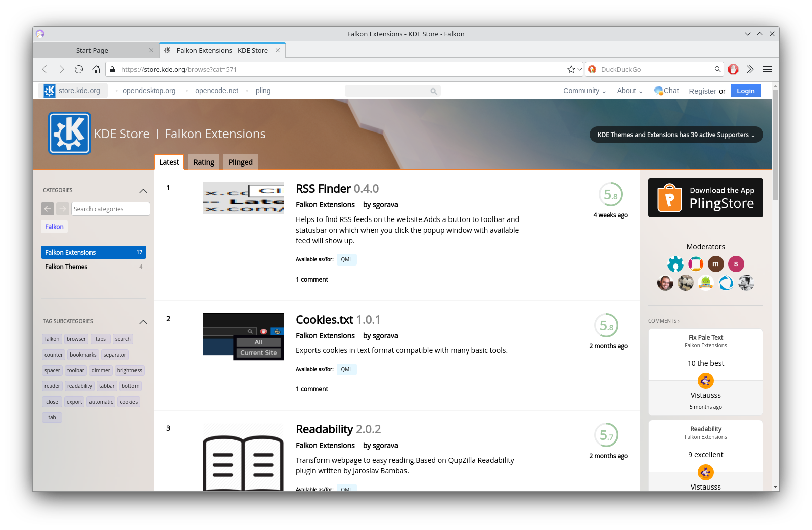The height and width of the screenshot is (530, 812).
Task: Filter by the readability tag
Action: pyautogui.click(x=79, y=386)
